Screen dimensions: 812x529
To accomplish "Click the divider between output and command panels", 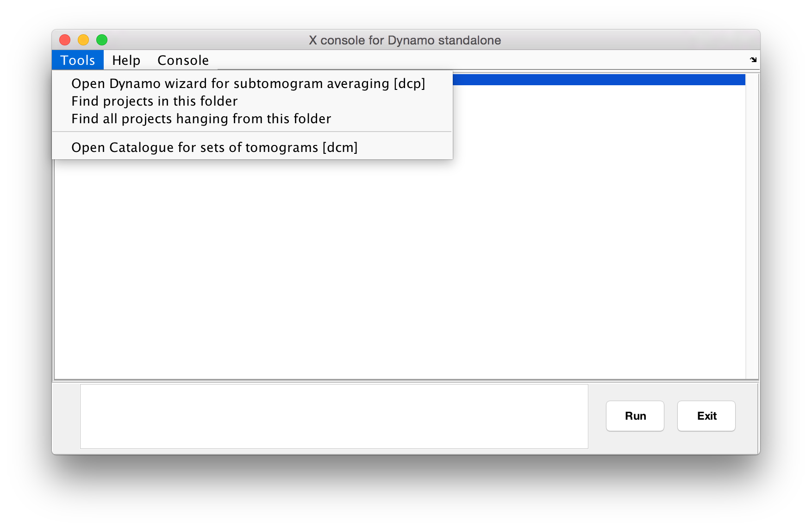I will click(406, 381).
